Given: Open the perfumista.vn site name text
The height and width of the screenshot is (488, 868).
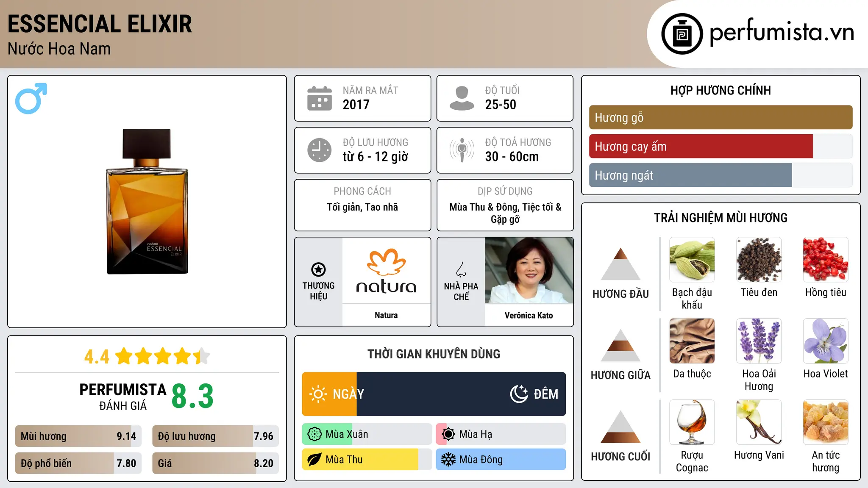Looking at the screenshot, I should click(x=782, y=32).
